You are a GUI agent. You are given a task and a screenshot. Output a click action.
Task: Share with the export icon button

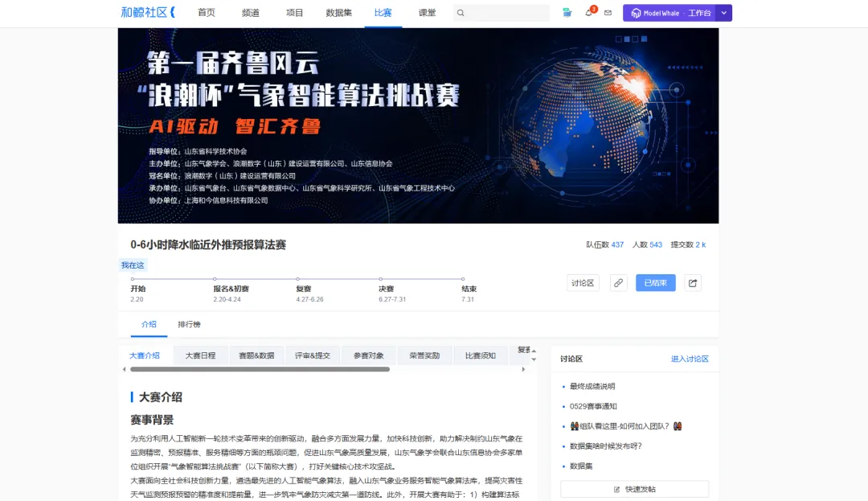[693, 283]
